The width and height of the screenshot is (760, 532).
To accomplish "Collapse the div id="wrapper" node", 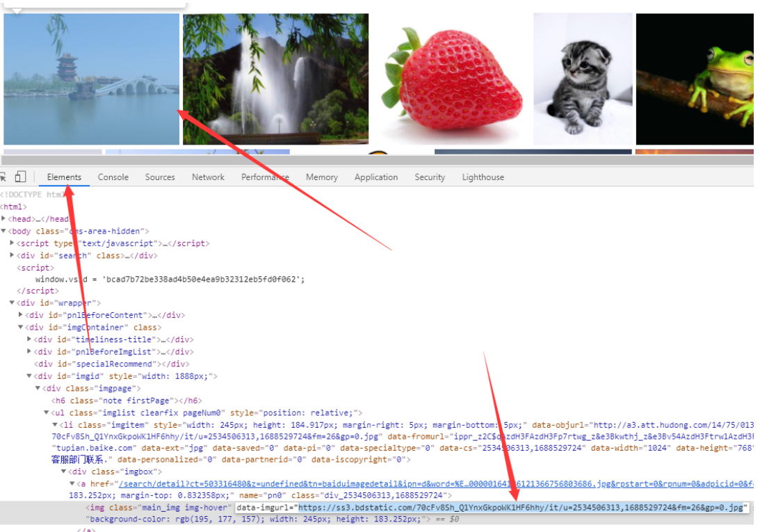I will tap(13, 303).
